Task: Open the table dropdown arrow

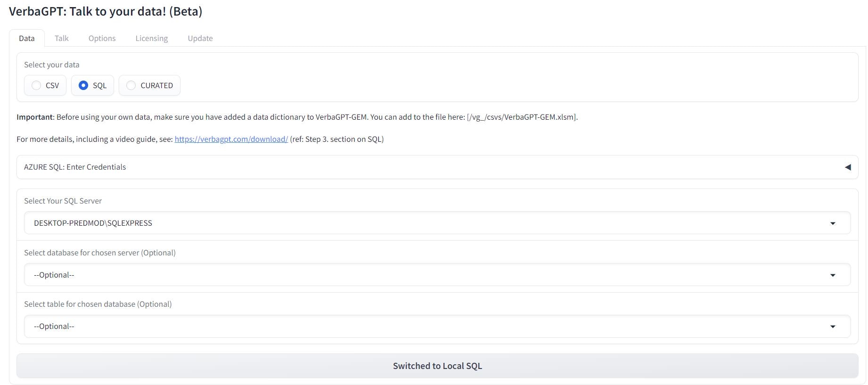Action: click(833, 327)
